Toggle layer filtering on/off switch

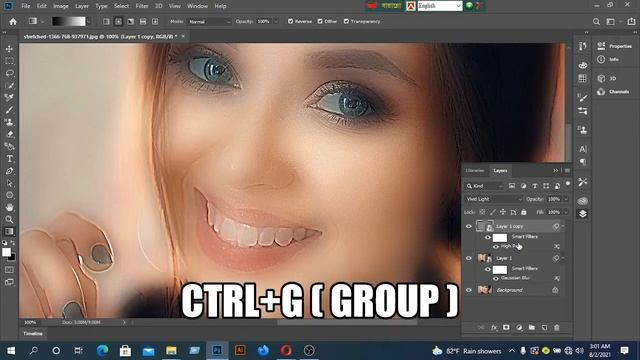568,184
